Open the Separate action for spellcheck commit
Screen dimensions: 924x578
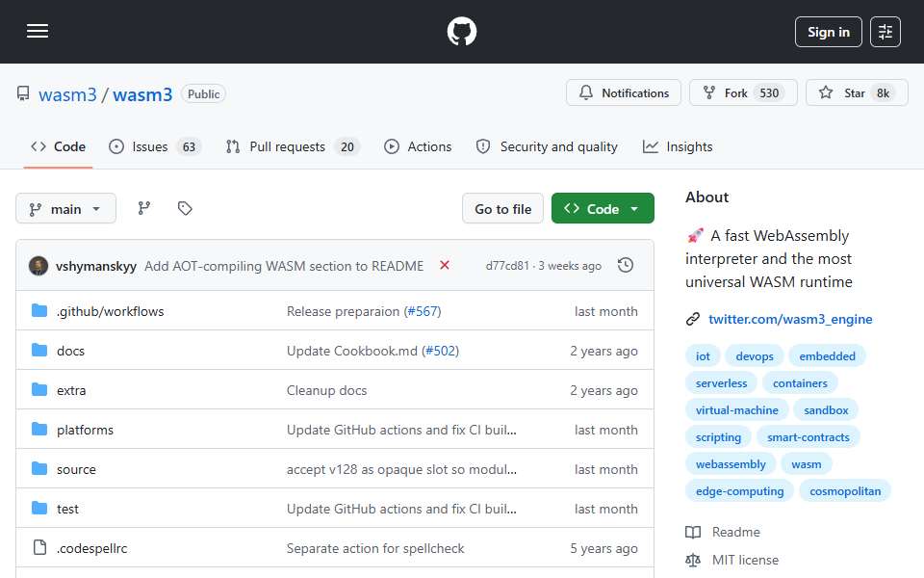coord(375,548)
